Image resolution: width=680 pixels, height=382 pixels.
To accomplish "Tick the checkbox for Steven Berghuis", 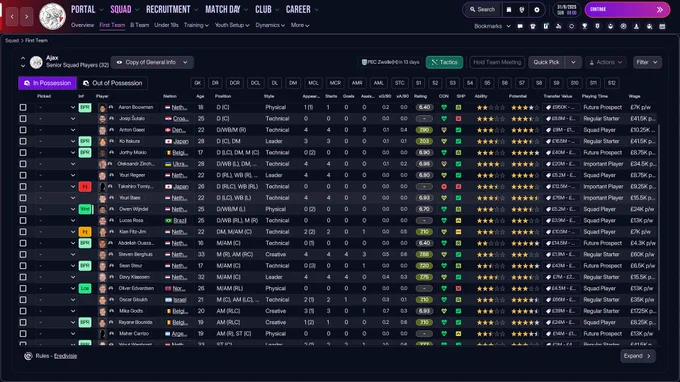I will coord(23,255).
